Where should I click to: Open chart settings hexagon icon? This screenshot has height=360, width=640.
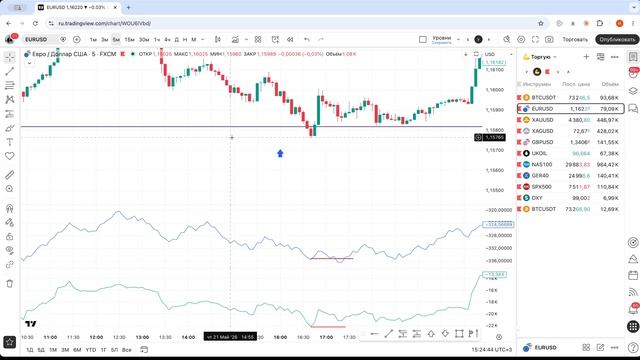coord(521,40)
